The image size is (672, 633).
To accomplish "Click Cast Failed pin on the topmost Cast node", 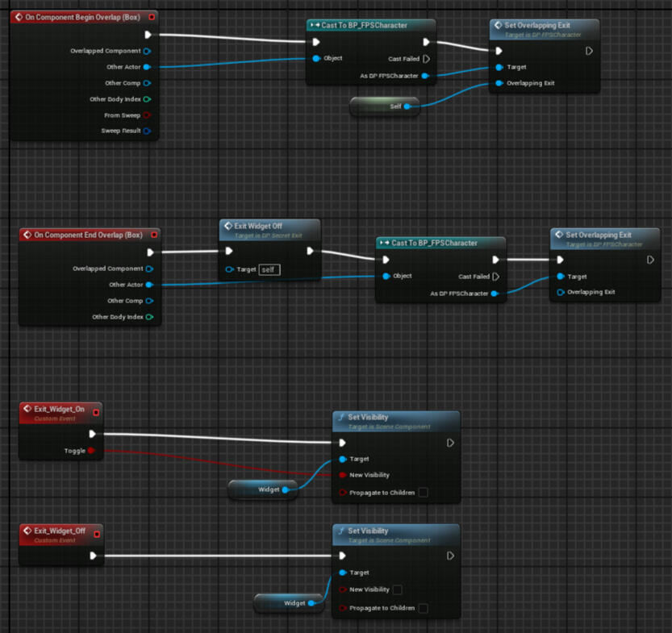I will point(426,59).
